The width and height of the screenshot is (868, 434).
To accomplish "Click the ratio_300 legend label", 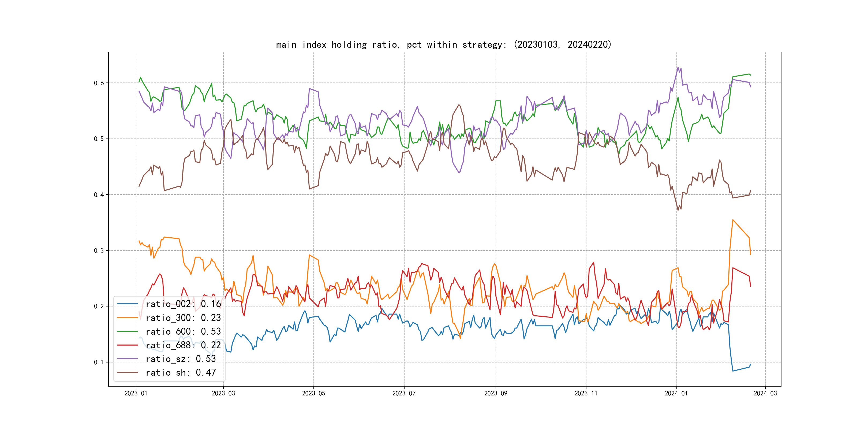I will click(x=183, y=318).
